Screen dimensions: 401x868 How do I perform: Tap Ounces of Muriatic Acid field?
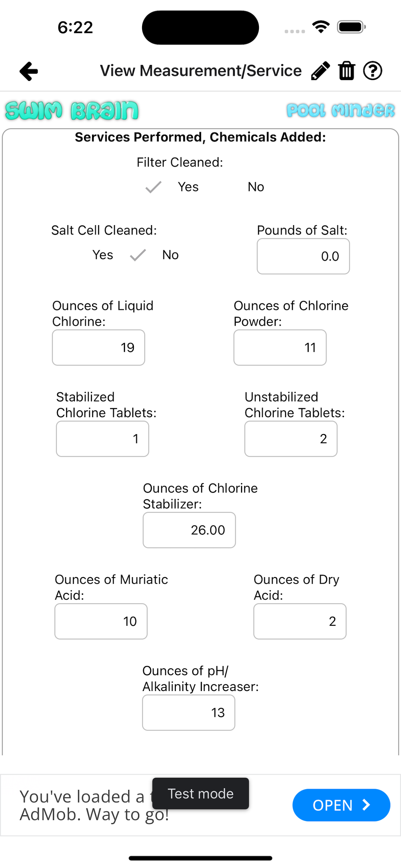pyautogui.click(x=101, y=621)
